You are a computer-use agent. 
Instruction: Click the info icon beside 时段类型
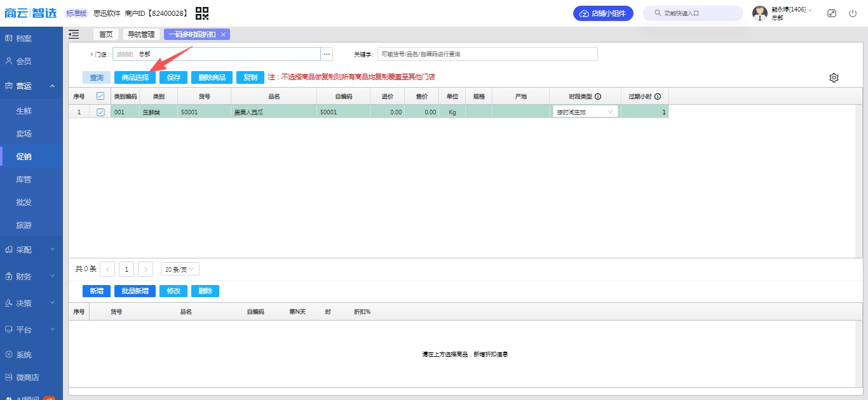click(598, 97)
